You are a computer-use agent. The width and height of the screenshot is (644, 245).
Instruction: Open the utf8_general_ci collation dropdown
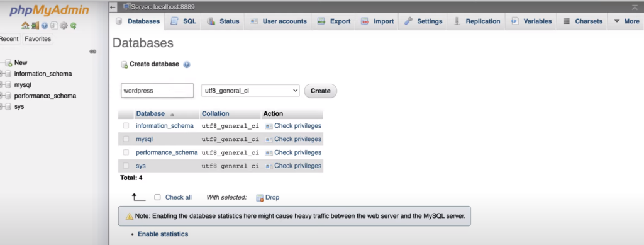(250, 91)
